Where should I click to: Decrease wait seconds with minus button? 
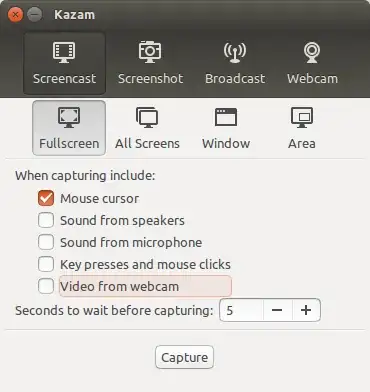[277, 310]
